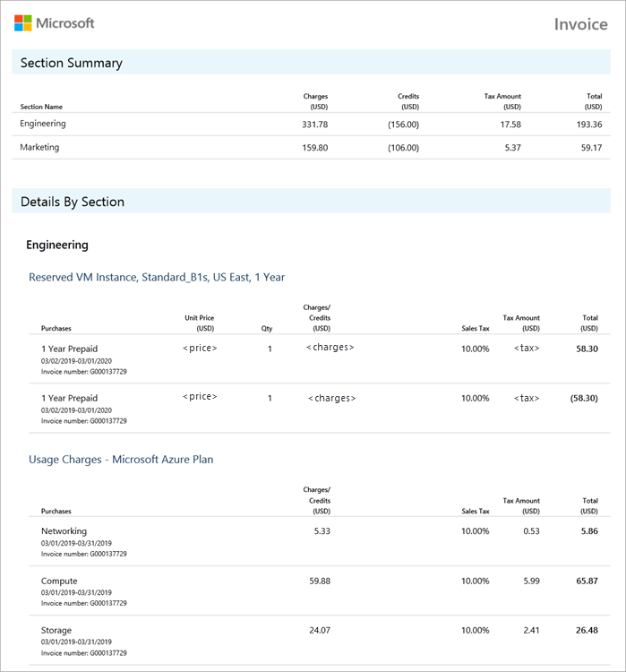
Task: Click the Qty column header
Action: (x=267, y=328)
